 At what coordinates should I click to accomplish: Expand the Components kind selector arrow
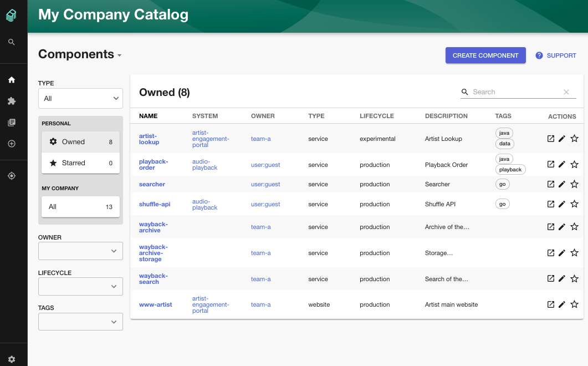pos(119,55)
